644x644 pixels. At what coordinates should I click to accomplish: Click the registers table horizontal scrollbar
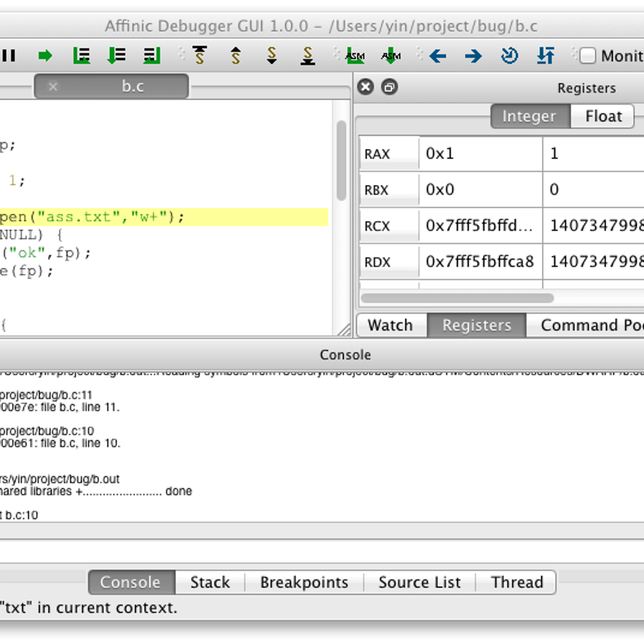[x=457, y=298]
